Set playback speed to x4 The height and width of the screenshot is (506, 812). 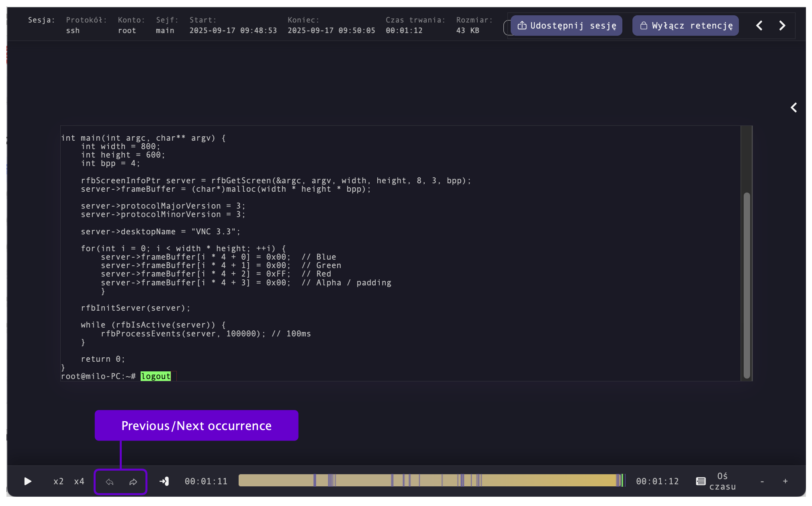pyautogui.click(x=79, y=481)
